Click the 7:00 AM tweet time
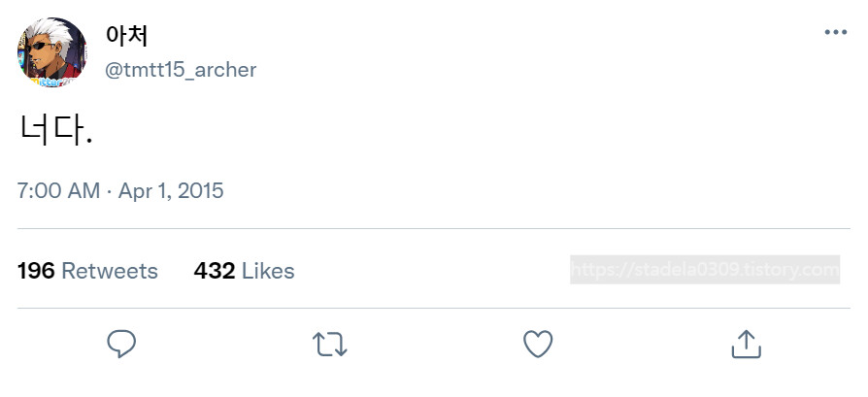 tap(58, 190)
